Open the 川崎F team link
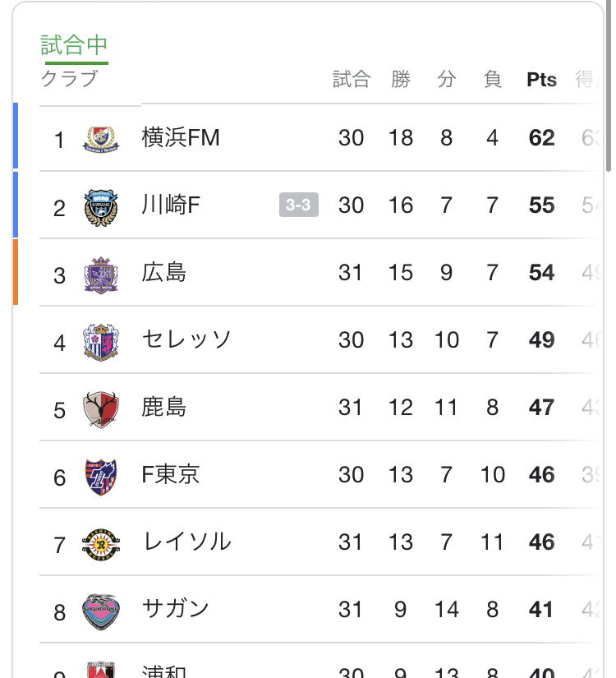This screenshot has height=678, width=616. click(x=171, y=205)
